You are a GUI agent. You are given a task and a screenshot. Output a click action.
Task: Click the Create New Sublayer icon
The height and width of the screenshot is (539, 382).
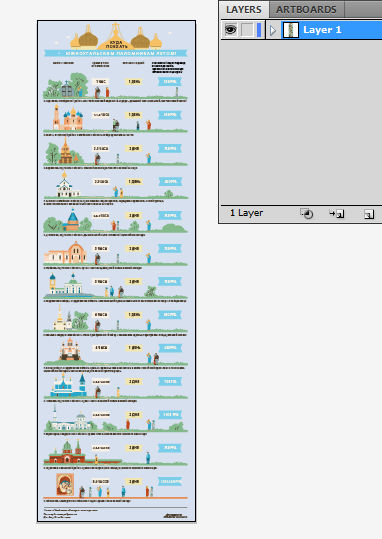(337, 214)
